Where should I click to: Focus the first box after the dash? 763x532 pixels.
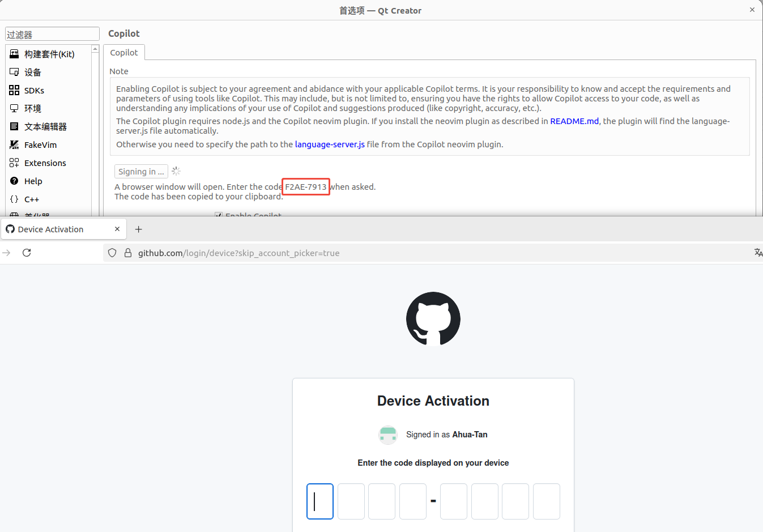click(454, 501)
